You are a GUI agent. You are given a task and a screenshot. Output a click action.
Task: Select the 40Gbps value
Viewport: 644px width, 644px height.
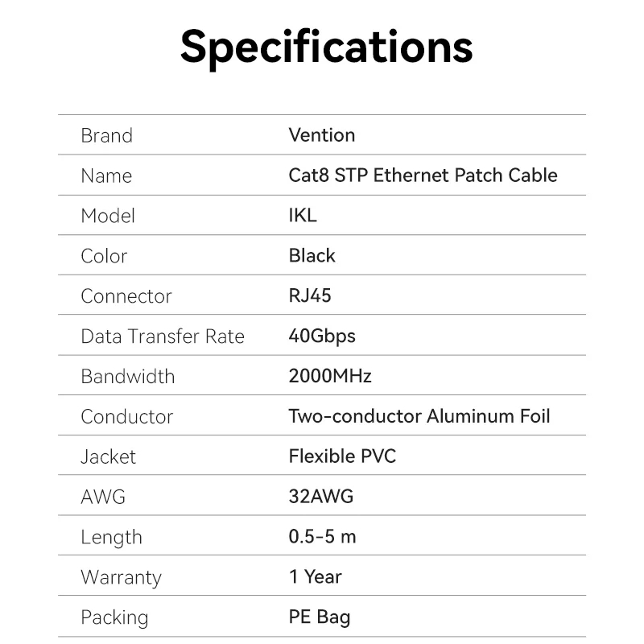tap(322, 336)
